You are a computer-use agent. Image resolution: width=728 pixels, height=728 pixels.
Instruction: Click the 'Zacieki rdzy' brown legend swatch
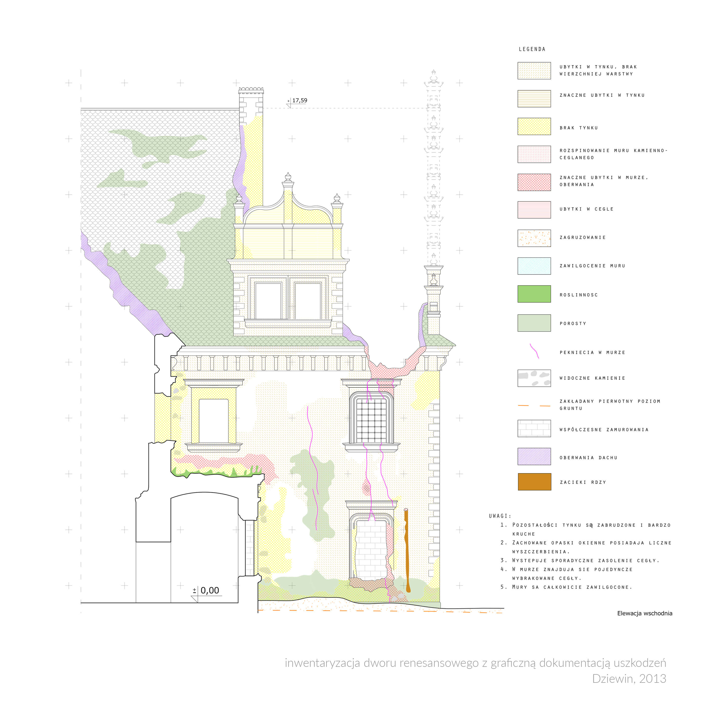tap(534, 482)
